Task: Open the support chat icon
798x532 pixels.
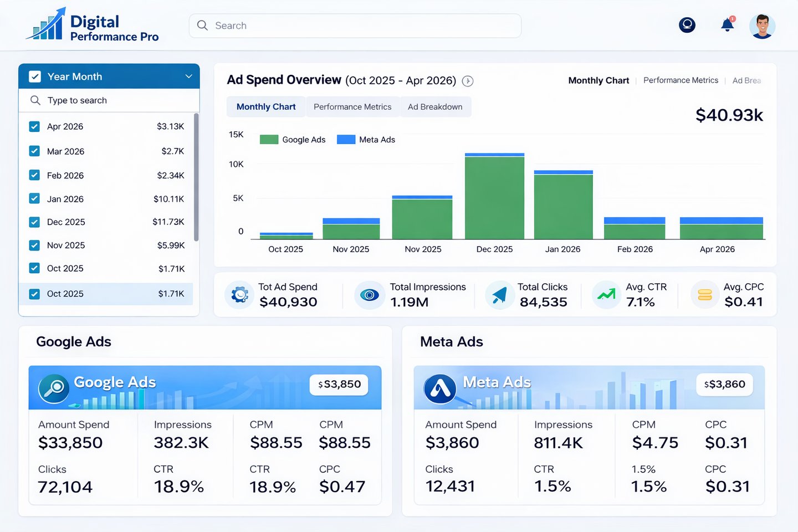Action: (x=687, y=25)
